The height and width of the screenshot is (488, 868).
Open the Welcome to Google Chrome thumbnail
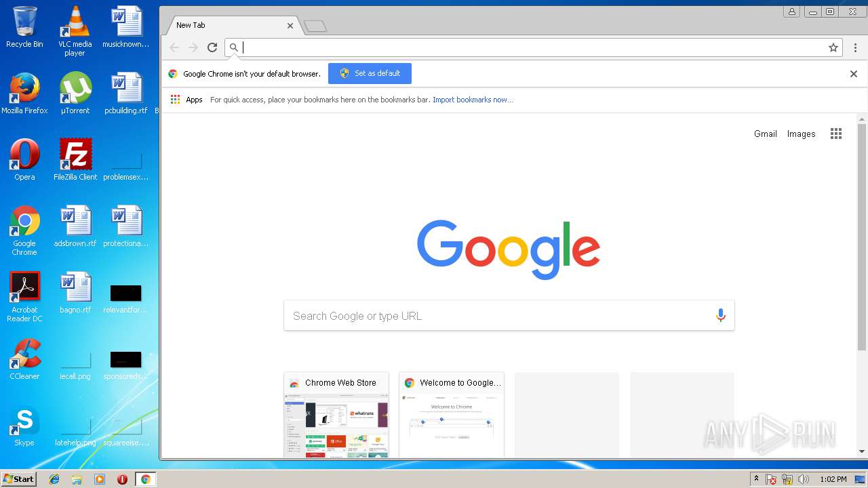pos(452,415)
